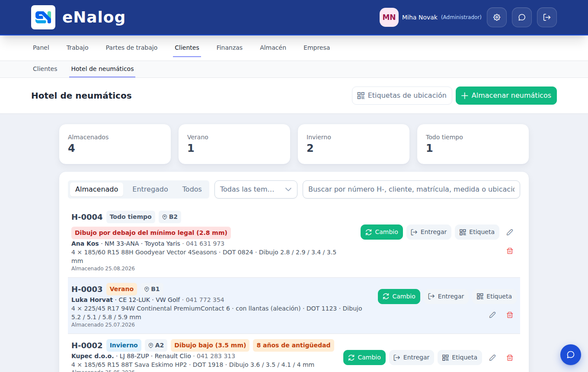Click Entregar for entry H-0002

[x=412, y=358]
